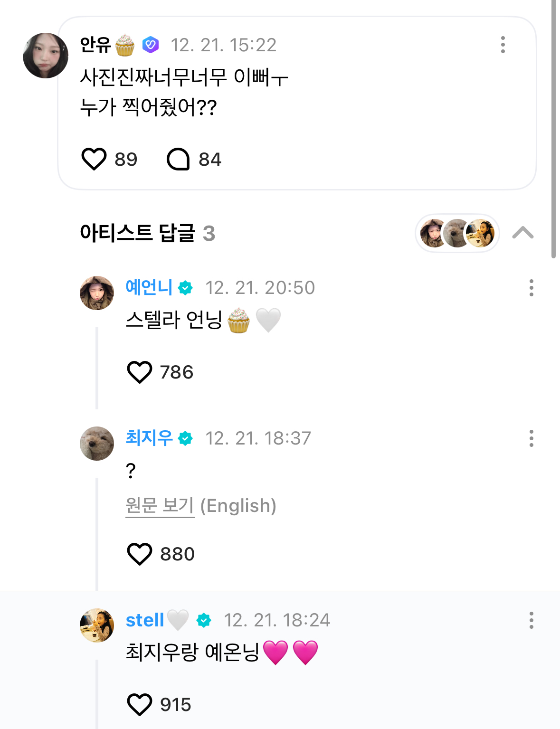Open the 예언니 username link
Screen dimensions: 560x729
(149, 287)
